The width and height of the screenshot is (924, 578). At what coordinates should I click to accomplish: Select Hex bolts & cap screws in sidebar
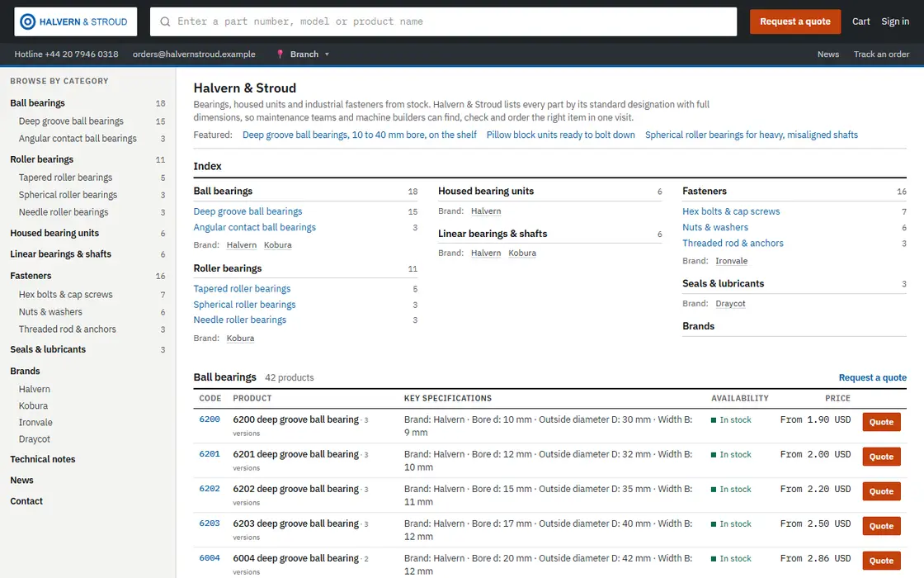pos(65,294)
